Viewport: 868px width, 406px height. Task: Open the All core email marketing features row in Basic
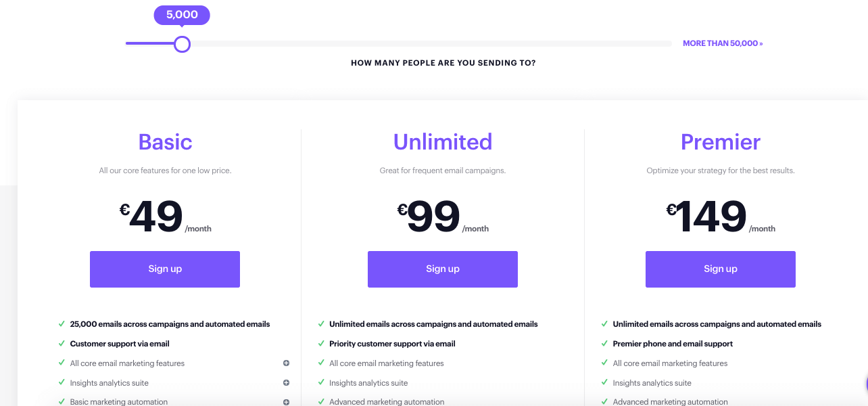pos(174,363)
